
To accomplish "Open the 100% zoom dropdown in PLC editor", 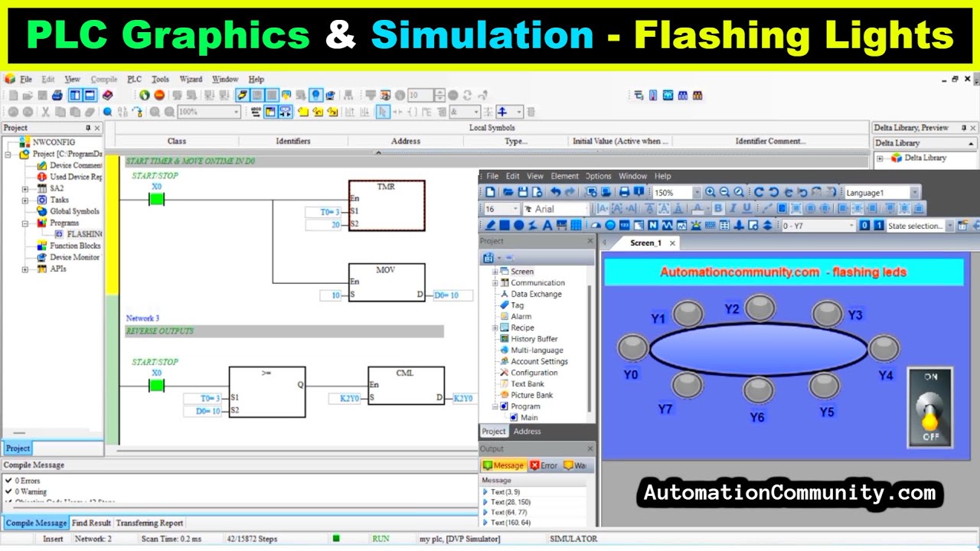I will coord(235,112).
